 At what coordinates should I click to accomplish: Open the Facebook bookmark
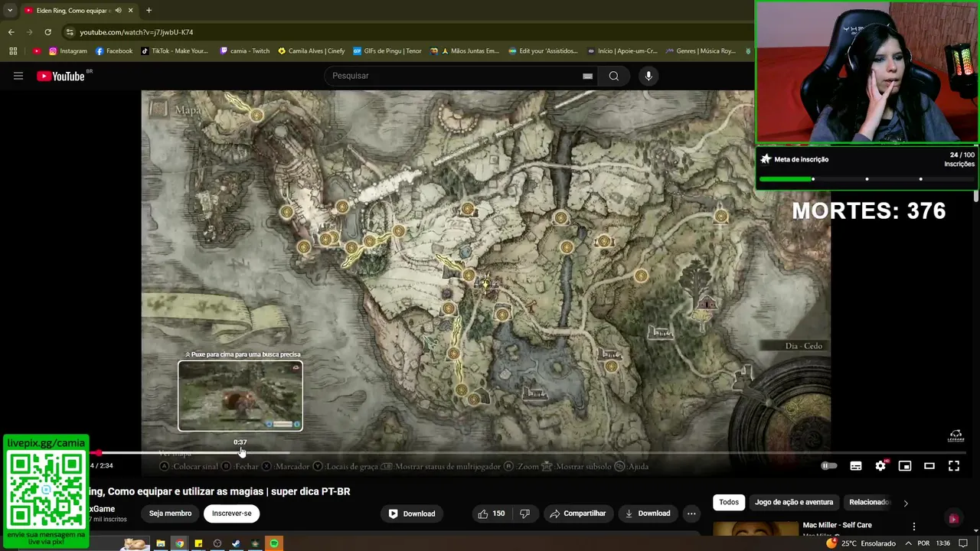(x=114, y=51)
